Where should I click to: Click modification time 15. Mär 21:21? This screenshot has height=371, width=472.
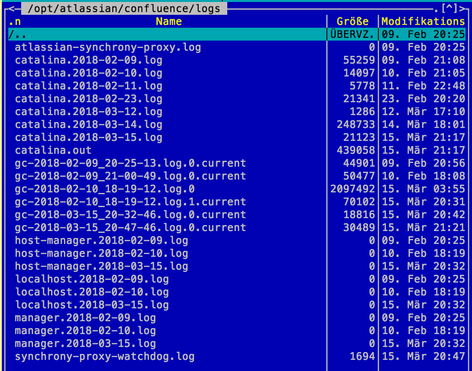tap(423, 228)
